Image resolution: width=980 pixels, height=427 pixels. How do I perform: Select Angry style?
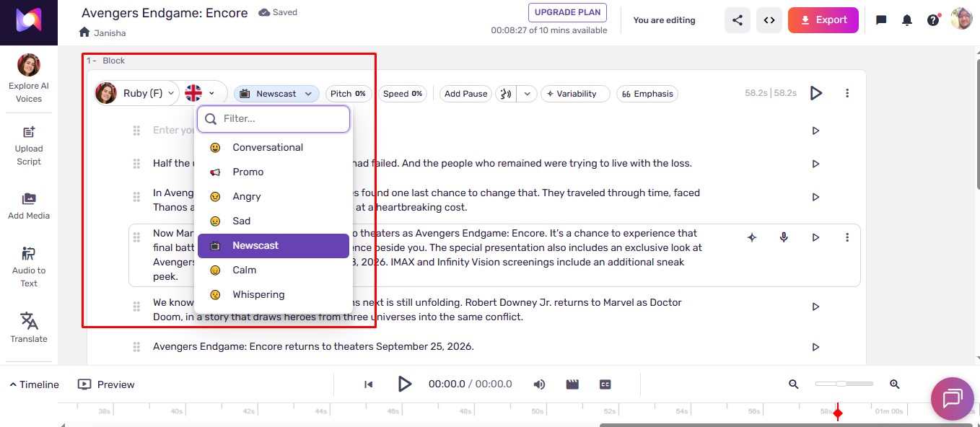click(x=274, y=196)
